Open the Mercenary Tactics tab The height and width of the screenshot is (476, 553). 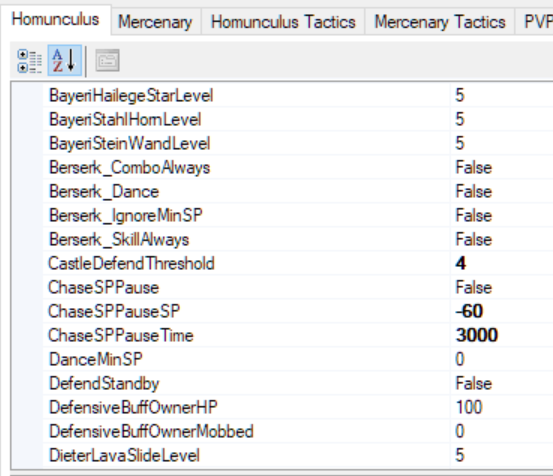coord(440,22)
